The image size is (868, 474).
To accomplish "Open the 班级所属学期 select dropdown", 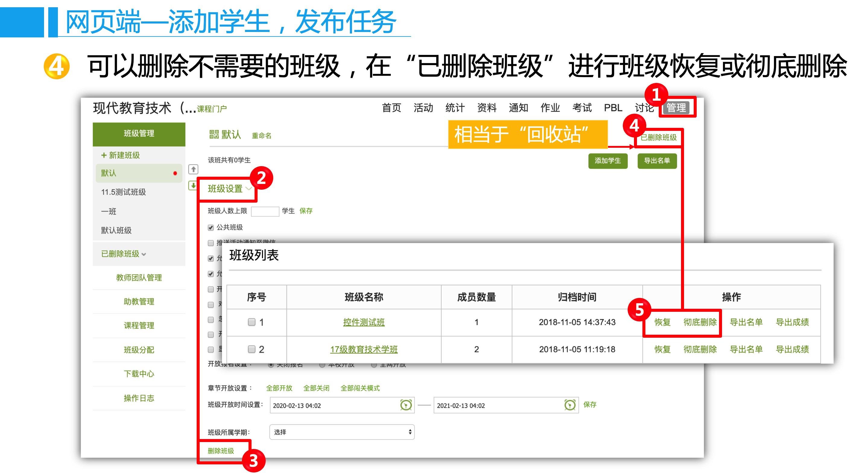I will pos(342,432).
